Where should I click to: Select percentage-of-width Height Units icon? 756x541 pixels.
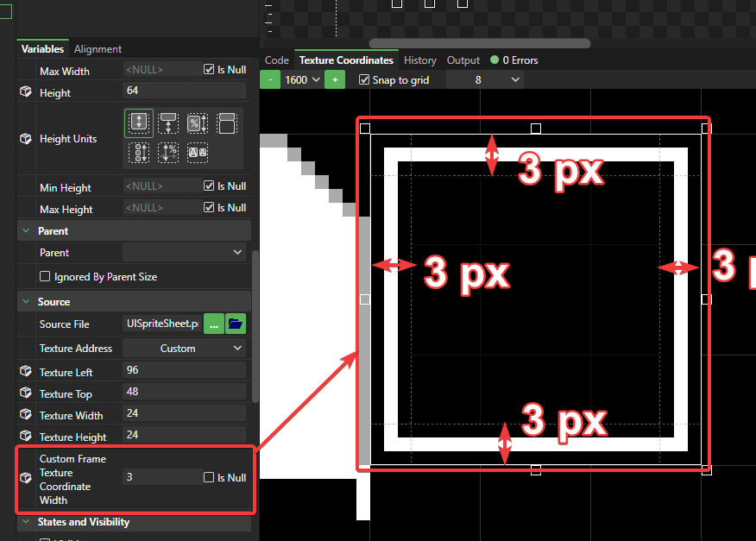click(169, 153)
